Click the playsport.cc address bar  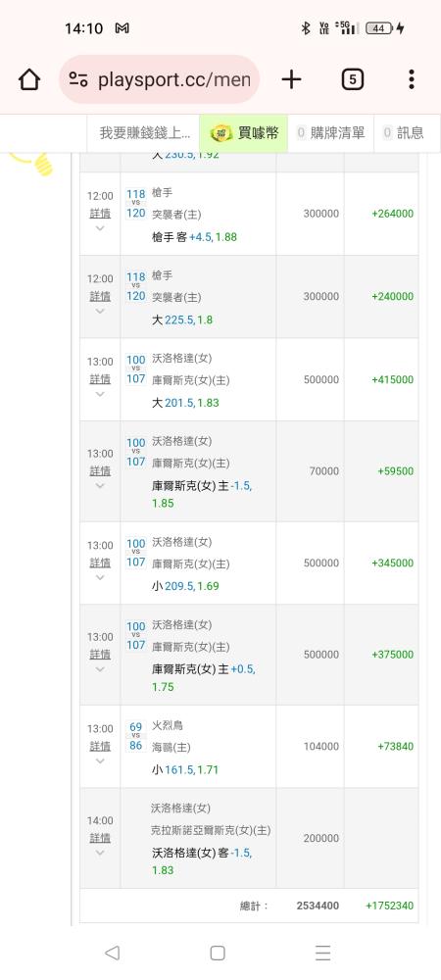(x=160, y=79)
